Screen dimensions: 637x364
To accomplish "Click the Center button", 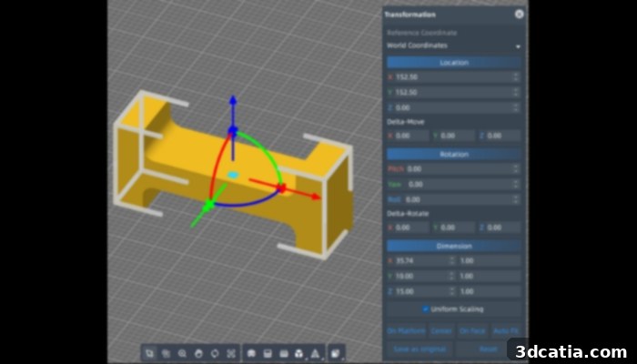I will (x=441, y=331).
